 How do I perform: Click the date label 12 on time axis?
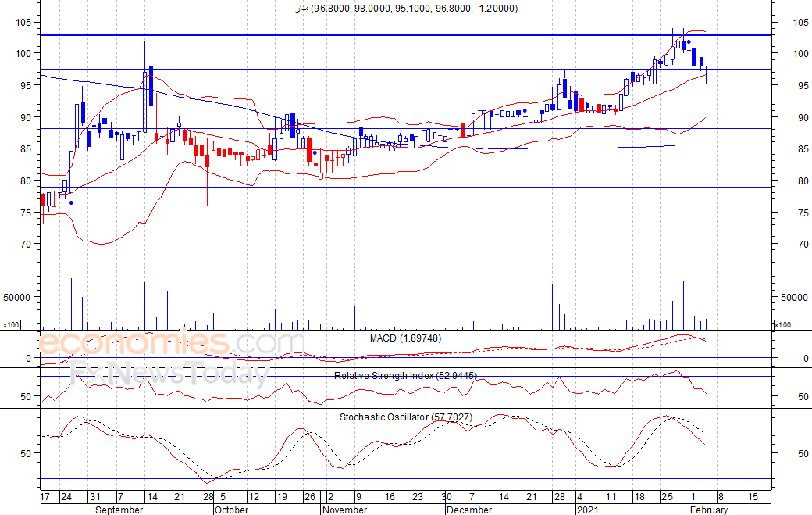tap(253, 497)
